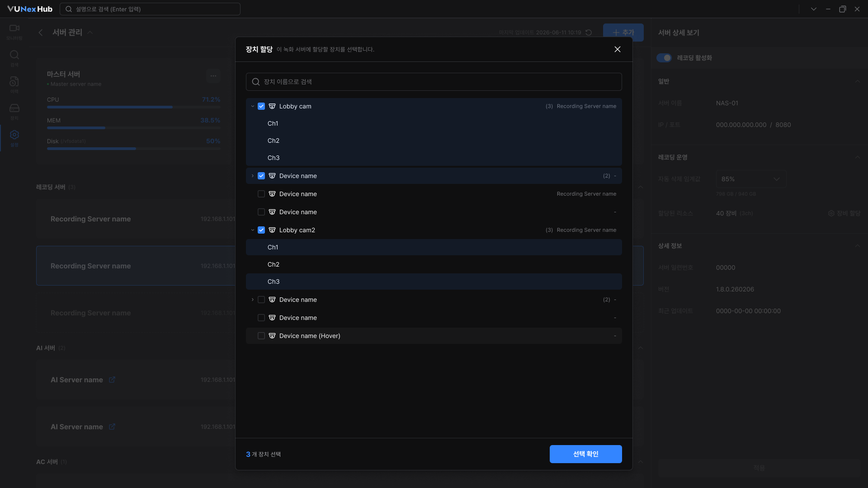Image resolution: width=868 pixels, height=488 pixels.
Task: Collapse the Lobby cam channel list
Action: 253,106
